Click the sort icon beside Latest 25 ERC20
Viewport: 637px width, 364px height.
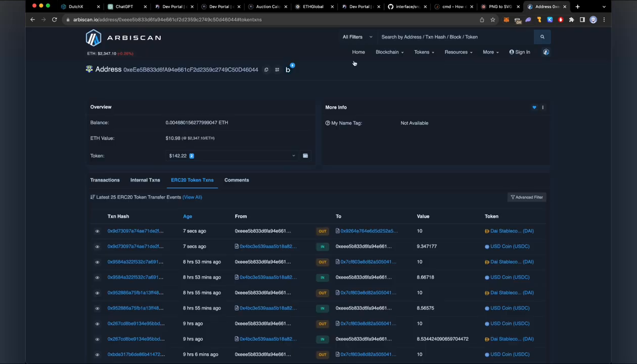tap(93, 197)
